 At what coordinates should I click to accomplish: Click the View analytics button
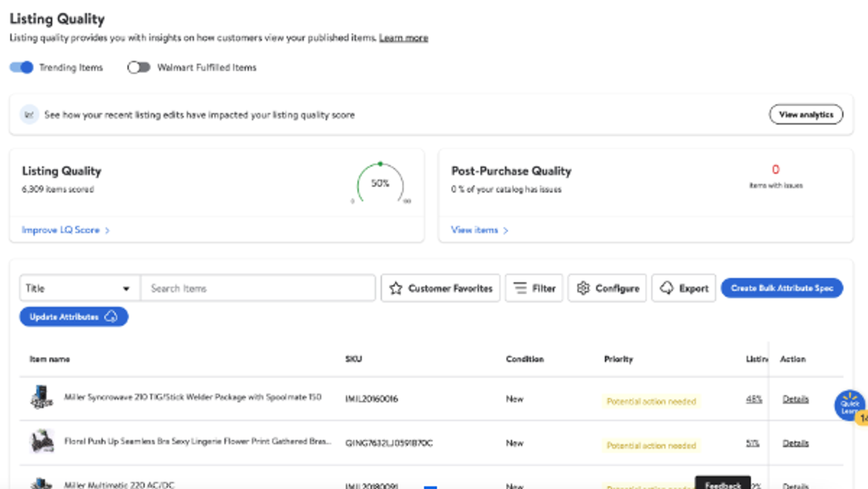[806, 115]
